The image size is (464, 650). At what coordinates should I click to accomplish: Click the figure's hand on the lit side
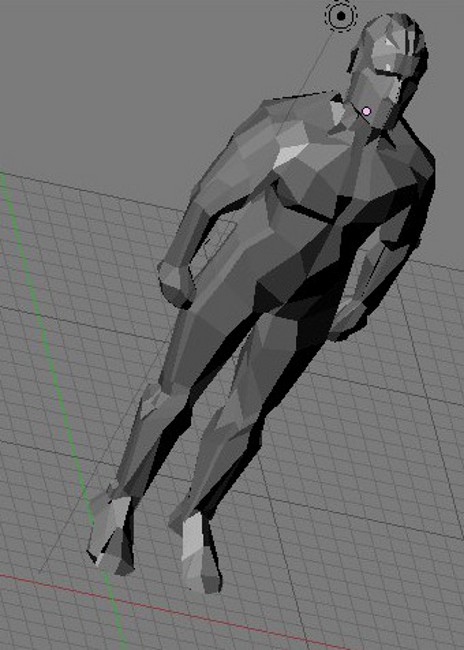click(176, 284)
